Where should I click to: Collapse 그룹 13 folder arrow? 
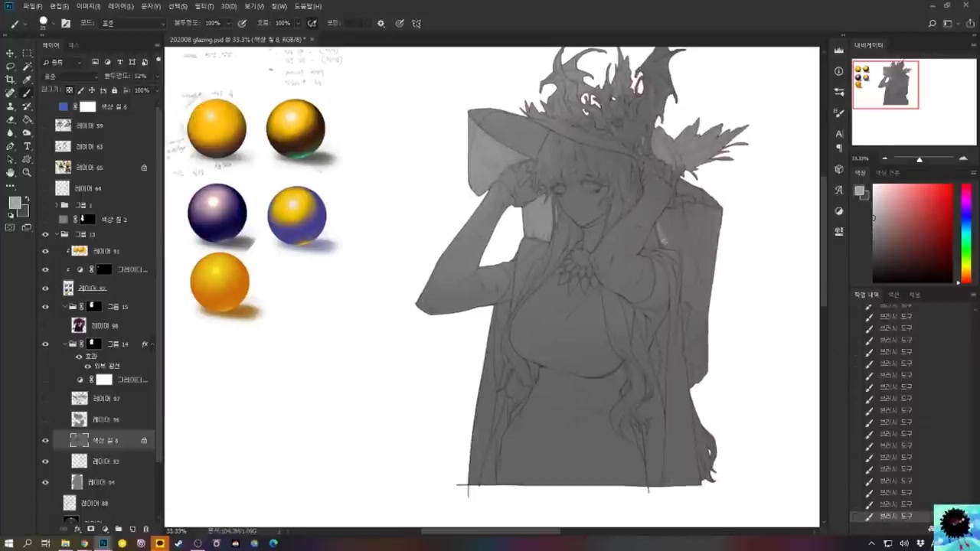click(x=56, y=235)
